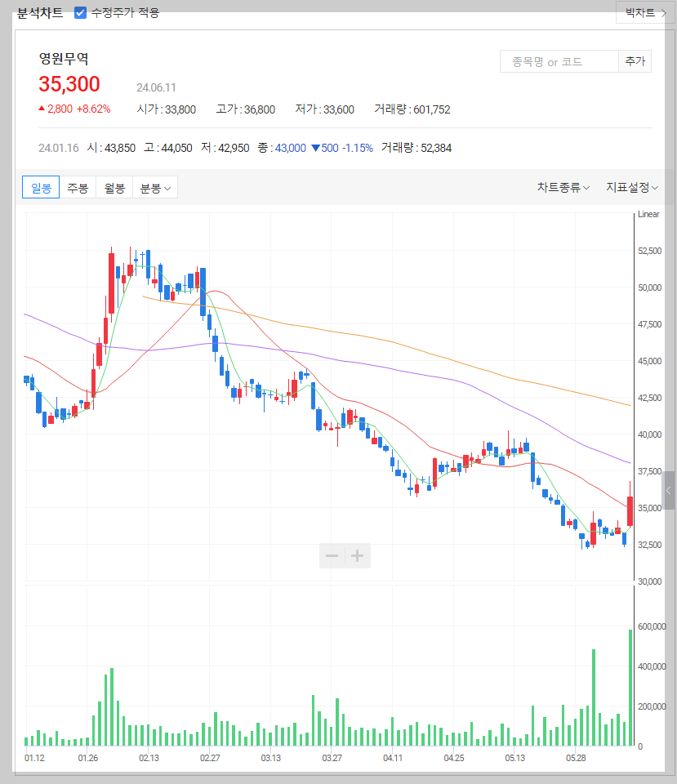677x784 pixels.
Task: Click the 05.28 date axis label
Action: tap(576, 758)
